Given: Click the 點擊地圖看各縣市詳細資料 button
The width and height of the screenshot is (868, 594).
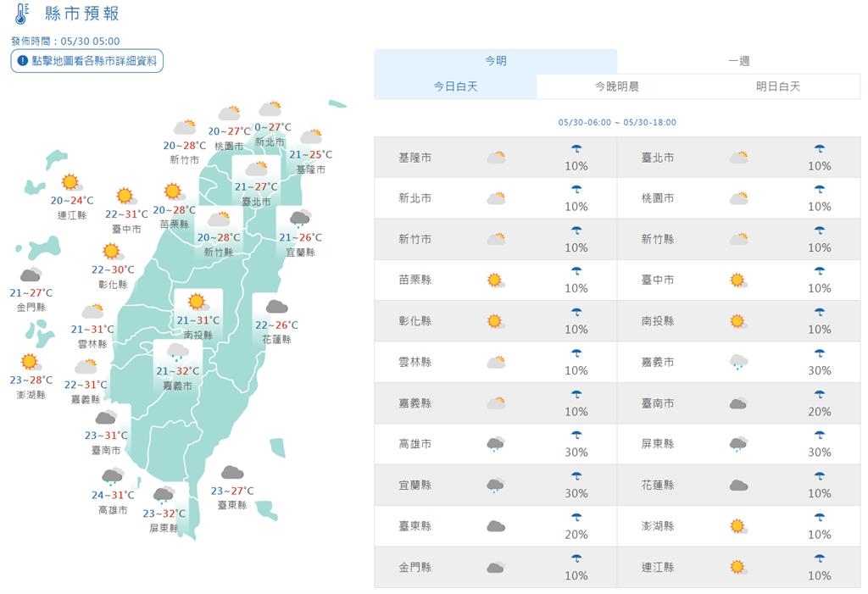Looking at the screenshot, I should tap(86, 61).
